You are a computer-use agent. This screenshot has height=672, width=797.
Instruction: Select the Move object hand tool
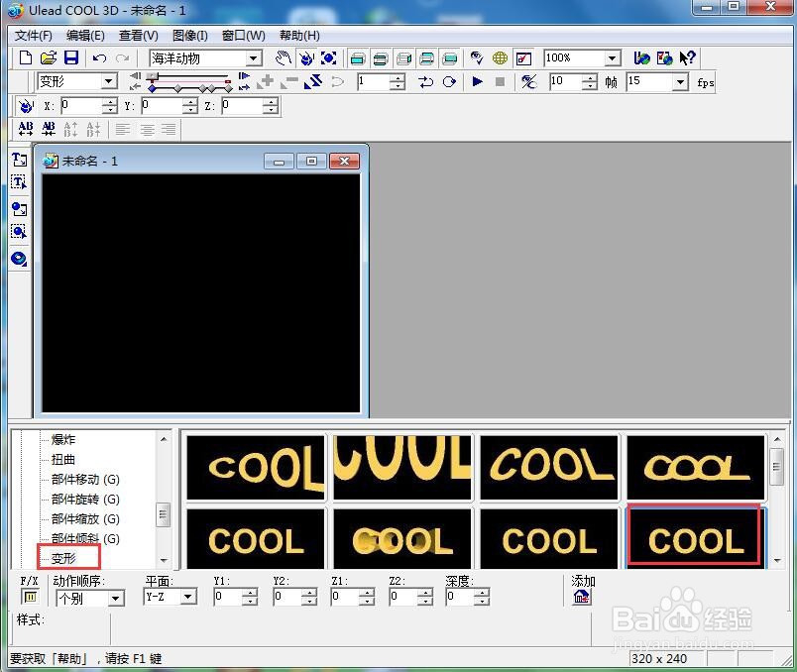(284, 57)
